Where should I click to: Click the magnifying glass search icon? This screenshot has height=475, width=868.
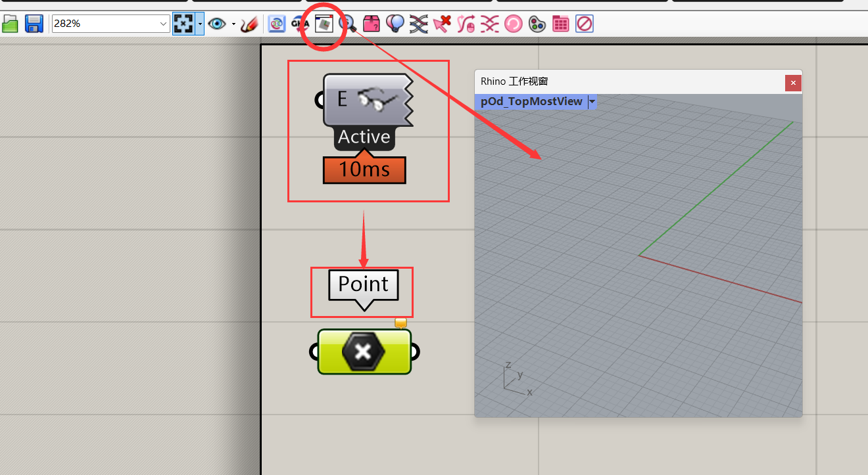pos(347,24)
